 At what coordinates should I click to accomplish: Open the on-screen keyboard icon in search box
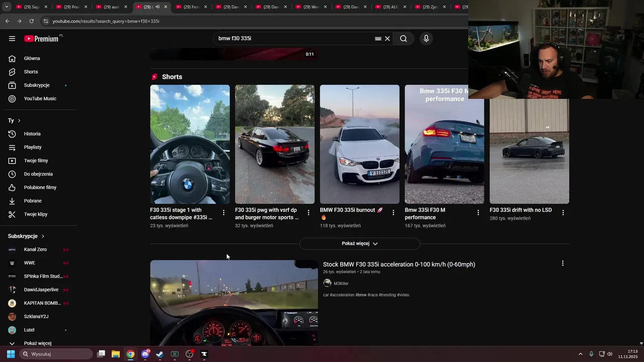tap(378, 39)
